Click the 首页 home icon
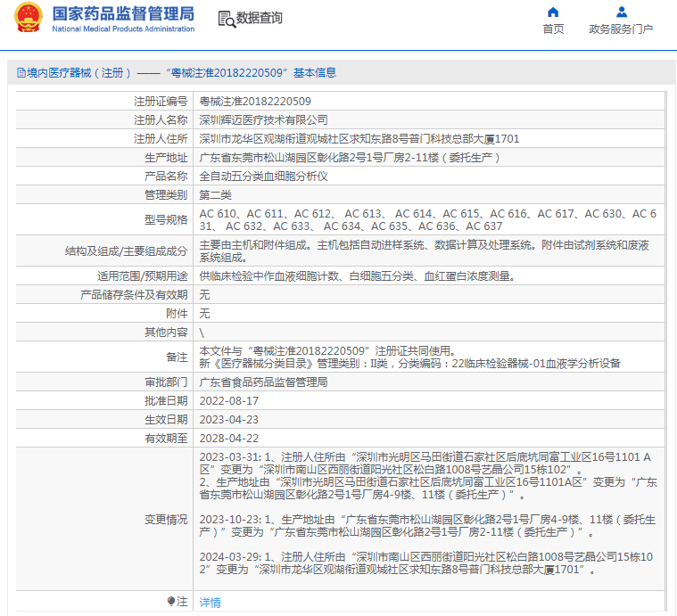This screenshot has height=616, width=677. 553,12
